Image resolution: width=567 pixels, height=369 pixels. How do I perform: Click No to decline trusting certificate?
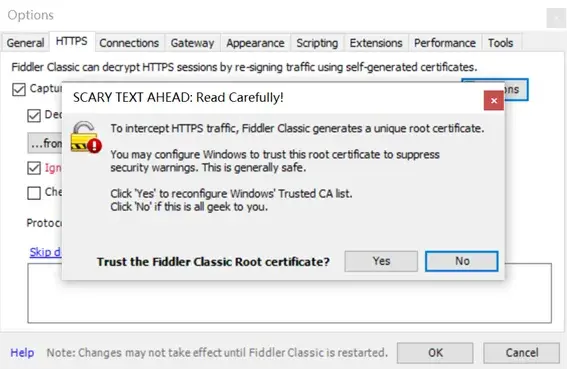(x=462, y=261)
